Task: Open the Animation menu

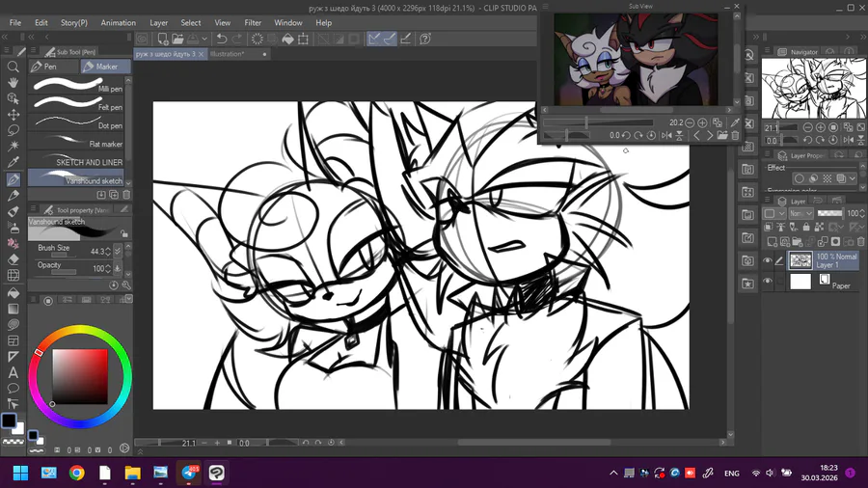Action: click(118, 23)
